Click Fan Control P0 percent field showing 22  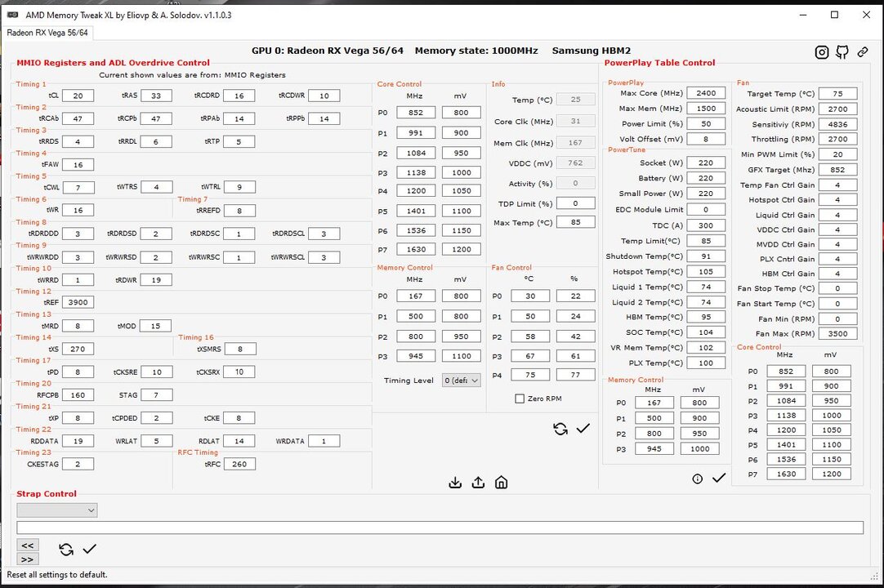[x=576, y=296]
